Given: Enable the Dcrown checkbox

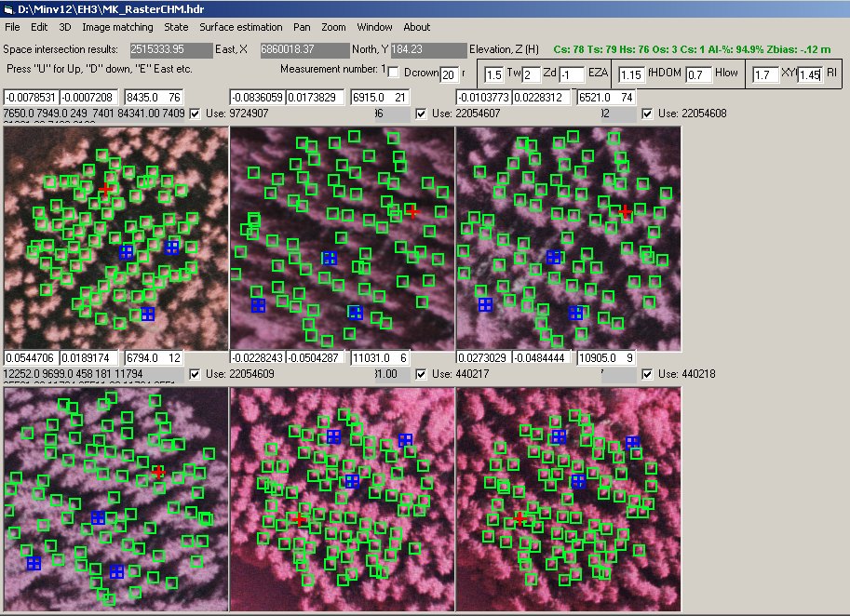Looking at the screenshot, I should (393, 73).
